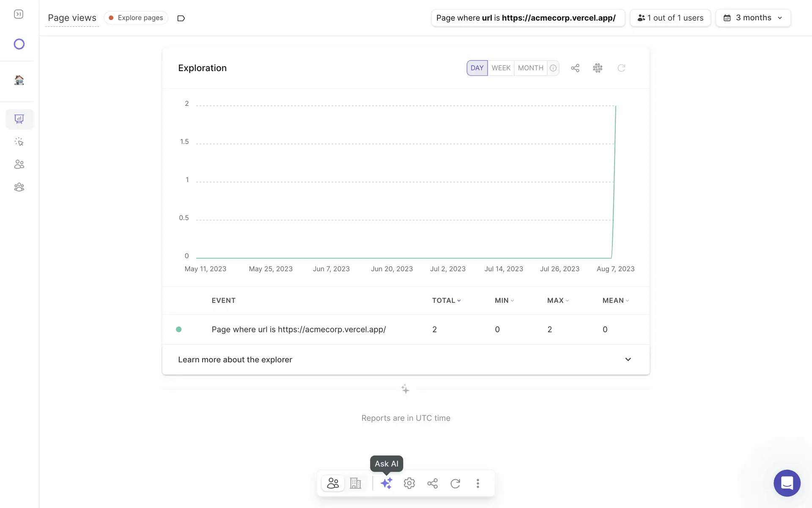
Task: Click the share icon in Exploration header
Action: coord(575,68)
